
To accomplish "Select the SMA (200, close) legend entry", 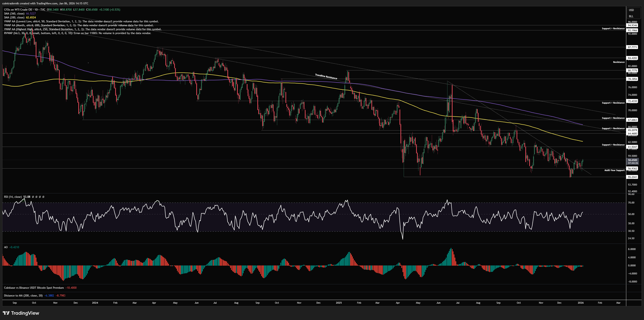I will pyautogui.click(x=14, y=17).
